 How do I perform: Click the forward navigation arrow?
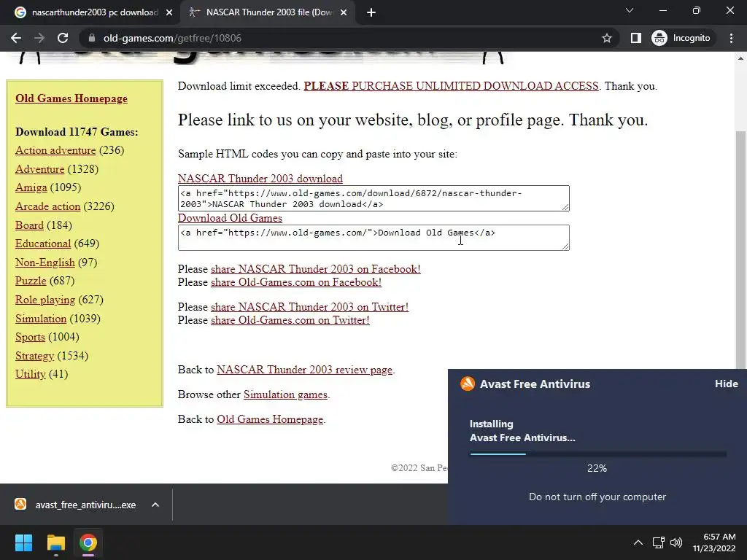point(39,38)
